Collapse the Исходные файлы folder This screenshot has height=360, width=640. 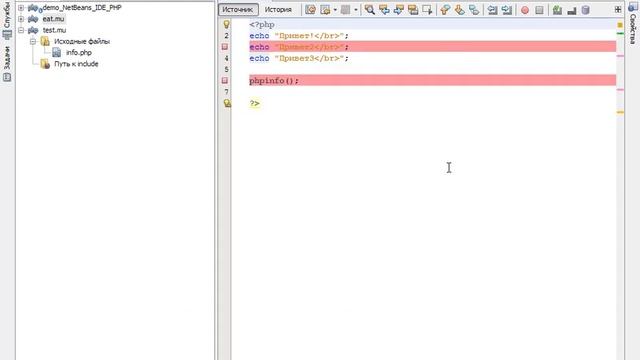pos(33,41)
